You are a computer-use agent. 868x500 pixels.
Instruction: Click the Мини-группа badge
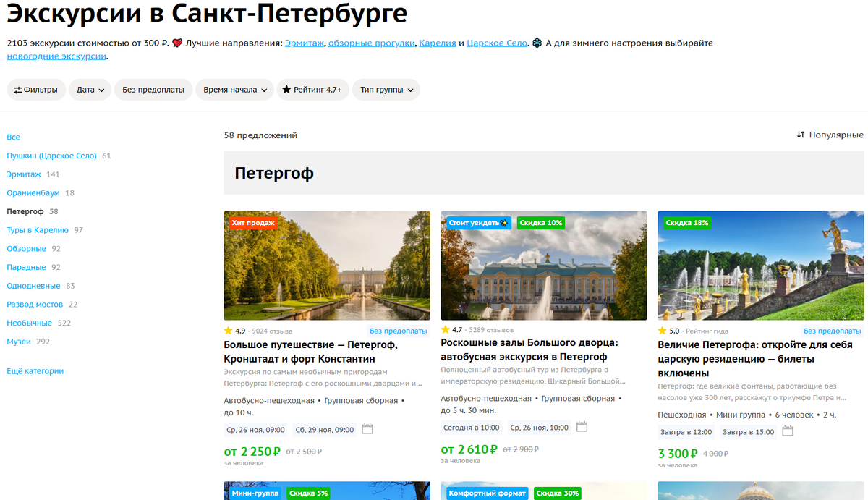tap(255, 493)
